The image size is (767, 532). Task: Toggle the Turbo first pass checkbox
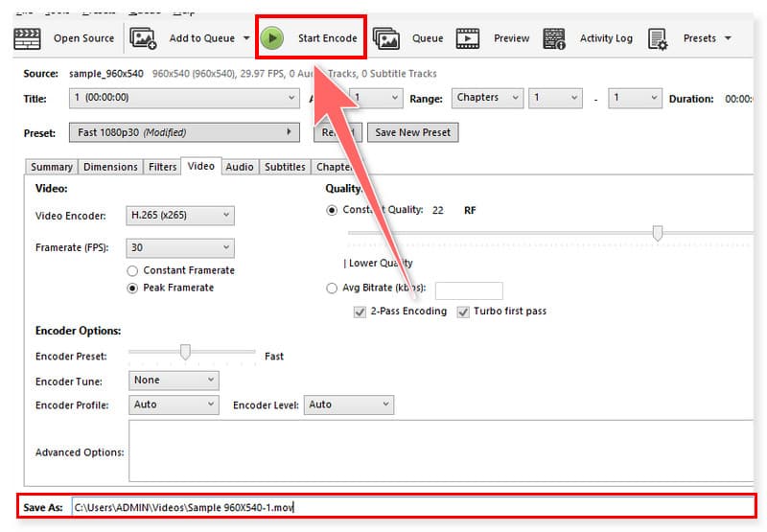pos(464,311)
